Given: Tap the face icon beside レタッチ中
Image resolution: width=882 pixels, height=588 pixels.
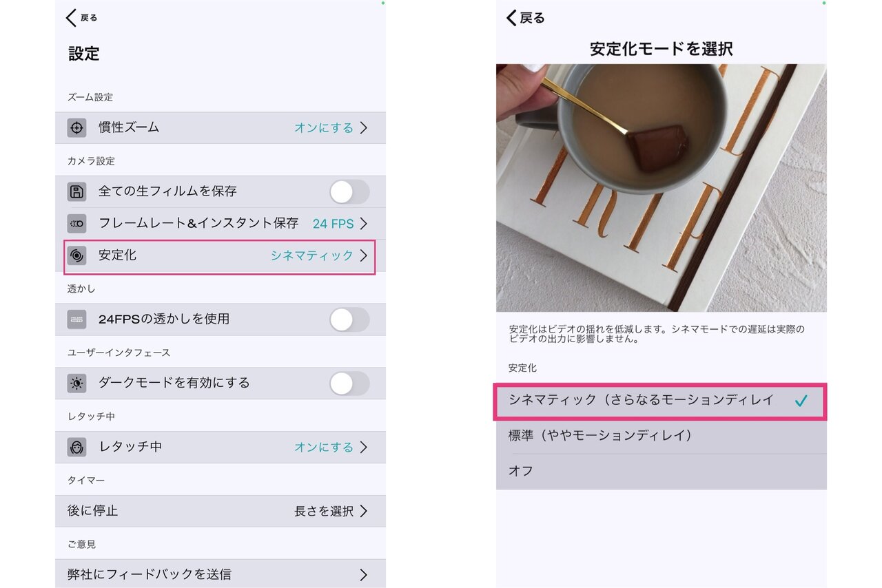Looking at the screenshot, I should pyautogui.click(x=76, y=448).
